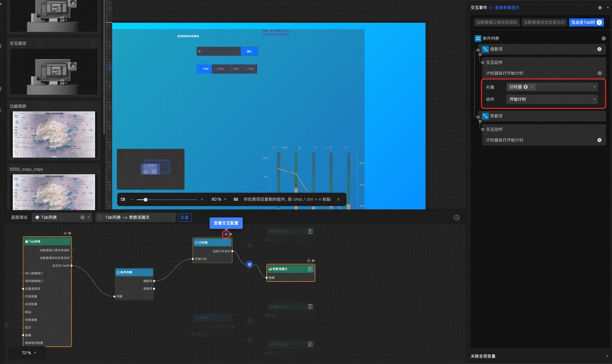
Task: Select the 当数据请求状态变化时 tab
Action: (x=544, y=22)
